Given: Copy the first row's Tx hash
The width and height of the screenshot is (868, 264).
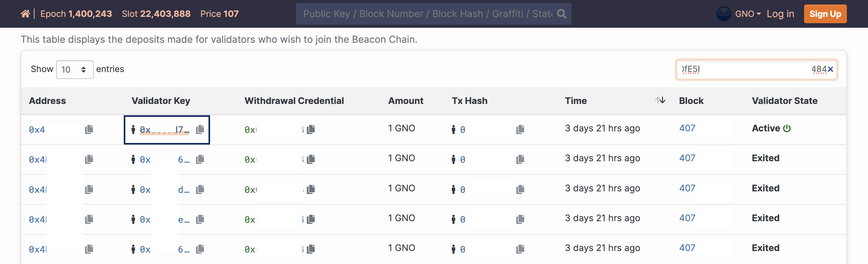Looking at the screenshot, I should (520, 129).
